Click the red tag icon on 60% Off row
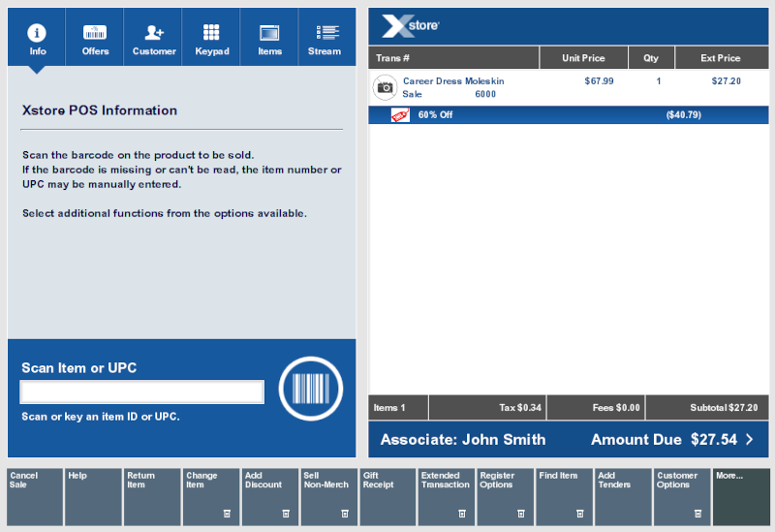The width and height of the screenshot is (775, 532). (x=400, y=115)
